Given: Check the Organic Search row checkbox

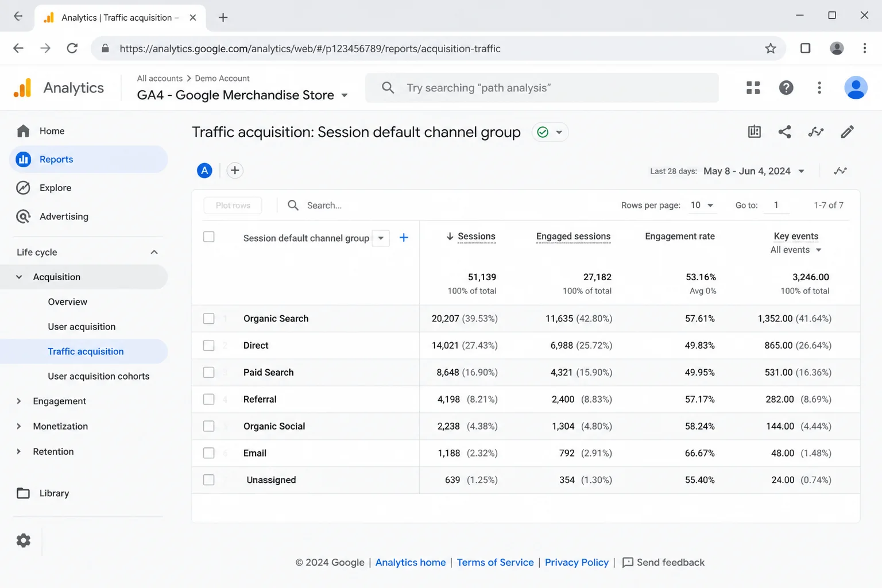Looking at the screenshot, I should tap(209, 319).
